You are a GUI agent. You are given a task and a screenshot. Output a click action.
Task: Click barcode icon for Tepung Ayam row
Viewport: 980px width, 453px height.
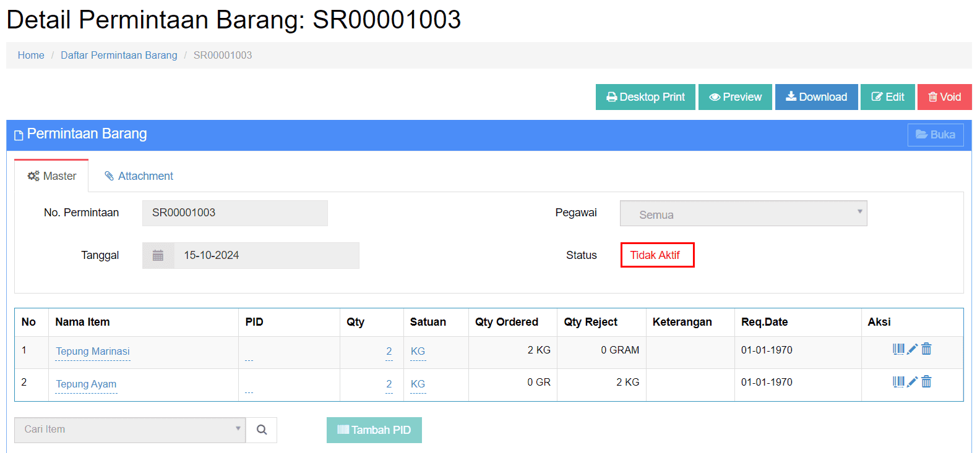pyautogui.click(x=898, y=382)
